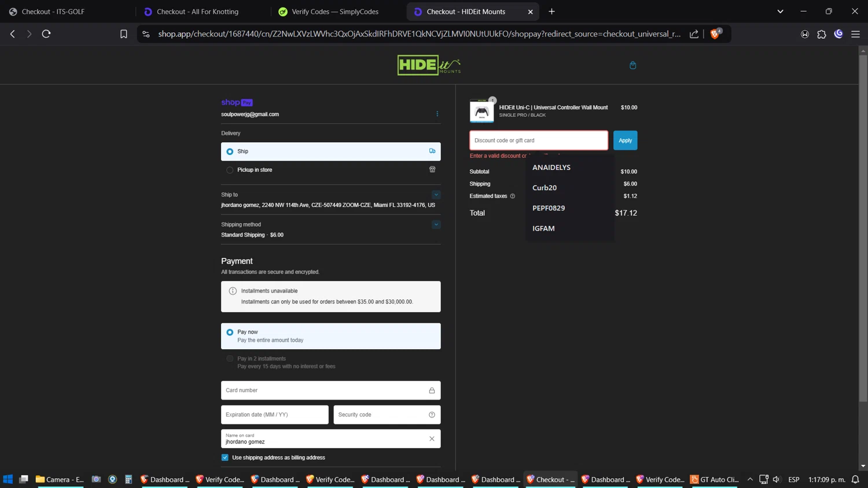The image size is (868, 488).
Task: Choose the PEPF0829 suggested code
Action: (x=569, y=208)
